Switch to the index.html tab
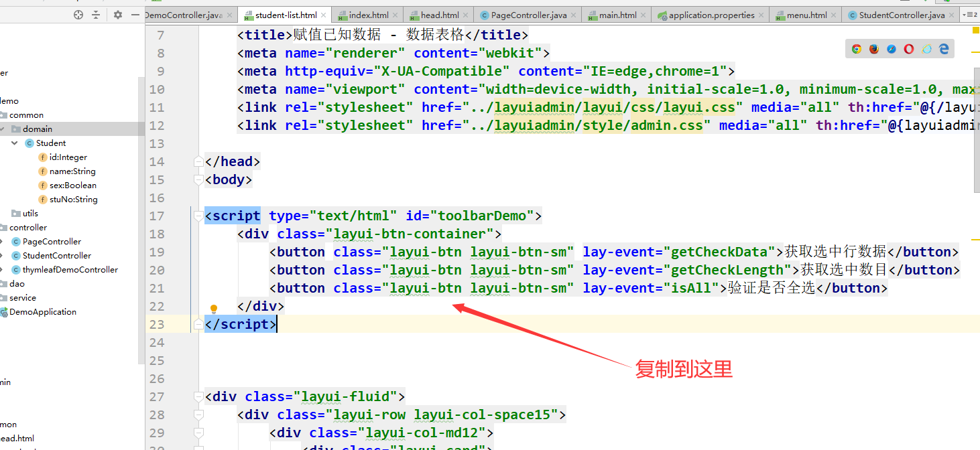Screen dimensions: 980x450 [x=367, y=15]
